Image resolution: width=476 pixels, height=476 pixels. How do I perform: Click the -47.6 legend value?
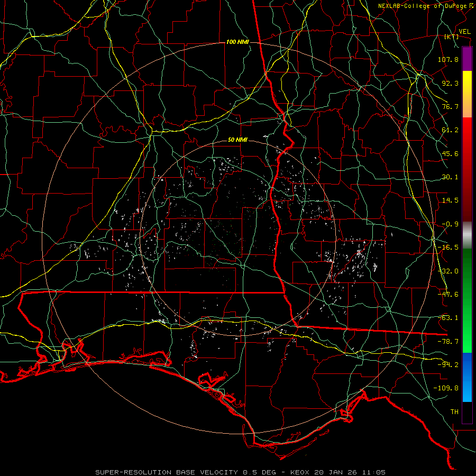448,295
